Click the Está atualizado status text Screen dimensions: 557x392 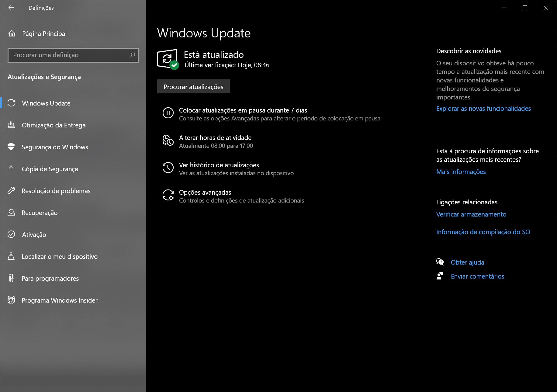[x=214, y=55]
